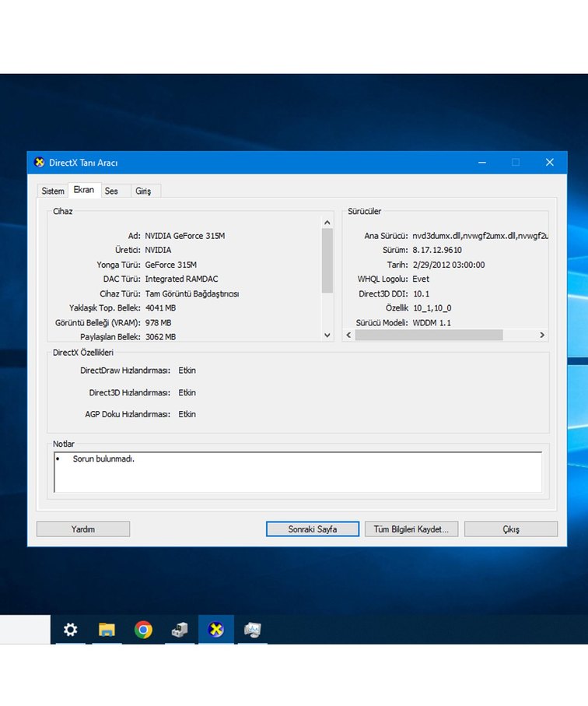This screenshot has width=588, height=706.
Task: Click Sürücüler scroll right arrow
Action: coord(542,335)
